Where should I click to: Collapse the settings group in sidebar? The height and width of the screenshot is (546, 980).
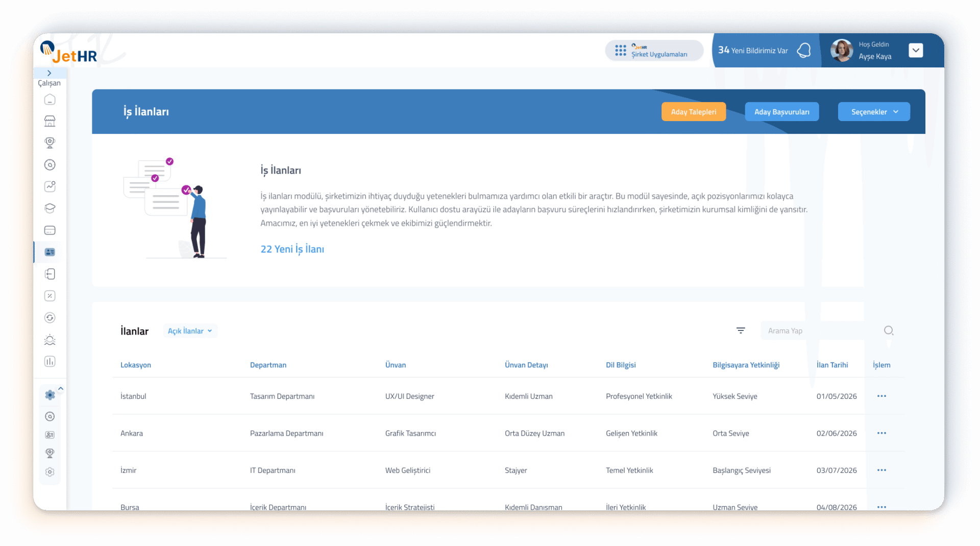tap(61, 389)
